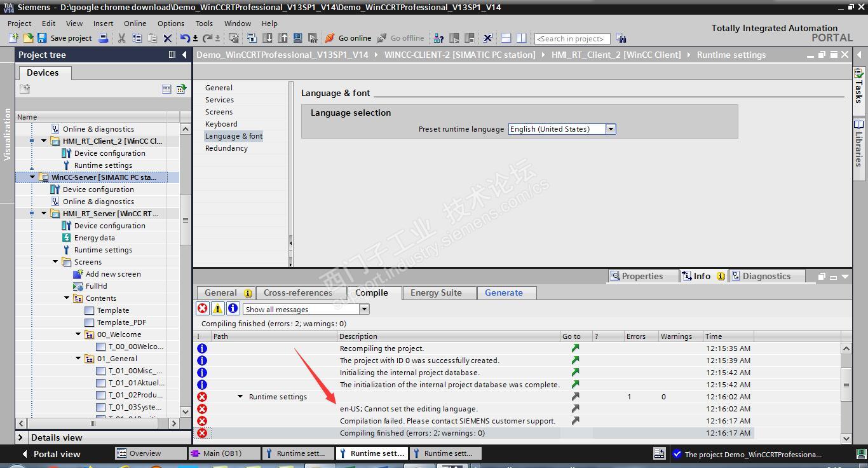Image resolution: width=868 pixels, height=468 pixels.
Task: Open the Keyboard runtime settings section
Action: point(221,124)
